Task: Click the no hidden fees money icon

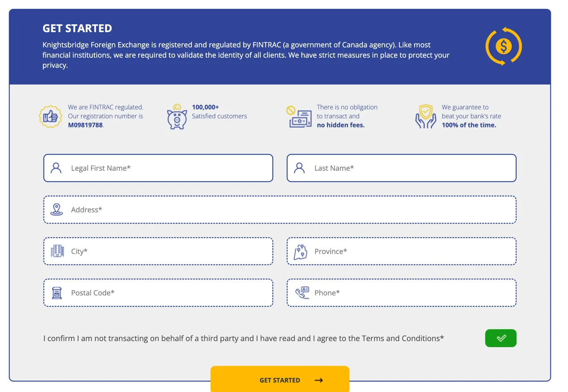Action: pos(299,117)
